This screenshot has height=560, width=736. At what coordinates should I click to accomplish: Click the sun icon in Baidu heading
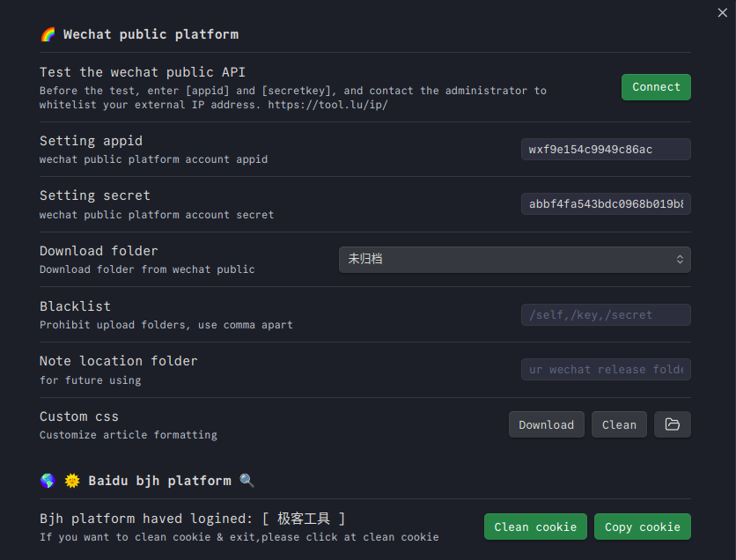[x=72, y=481]
